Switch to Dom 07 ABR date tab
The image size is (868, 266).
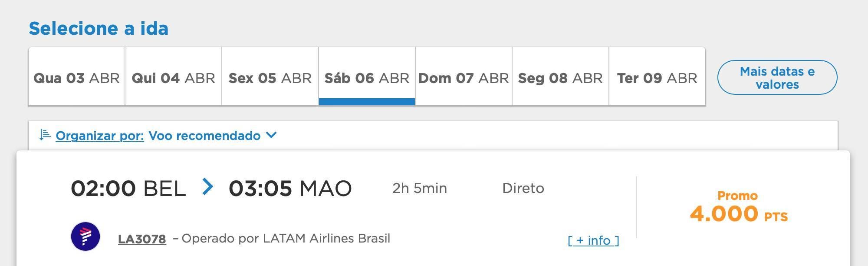pyautogui.click(x=464, y=76)
